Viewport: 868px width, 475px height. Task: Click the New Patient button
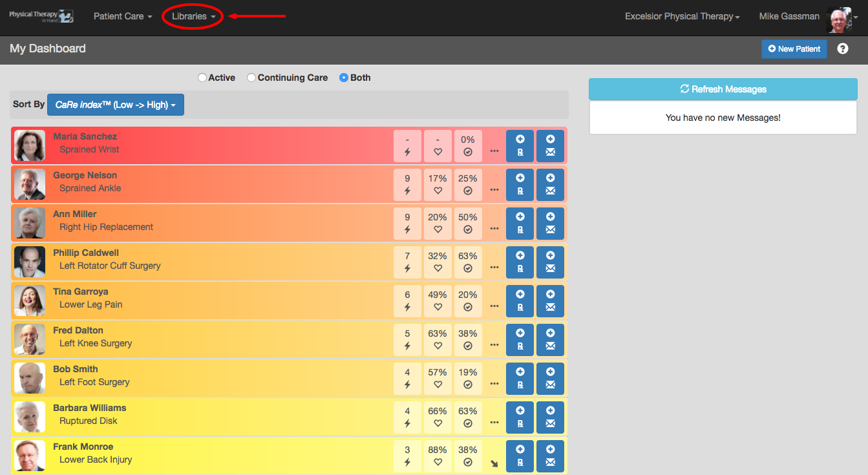tap(794, 49)
